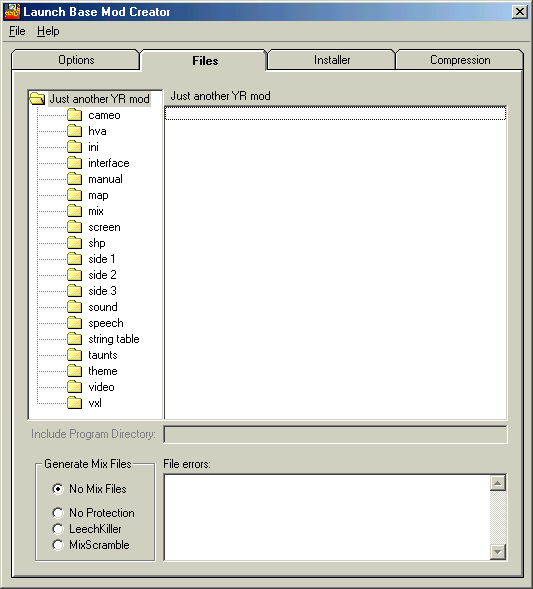
Task: Choose the No Protection option
Action: pyautogui.click(x=58, y=513)
